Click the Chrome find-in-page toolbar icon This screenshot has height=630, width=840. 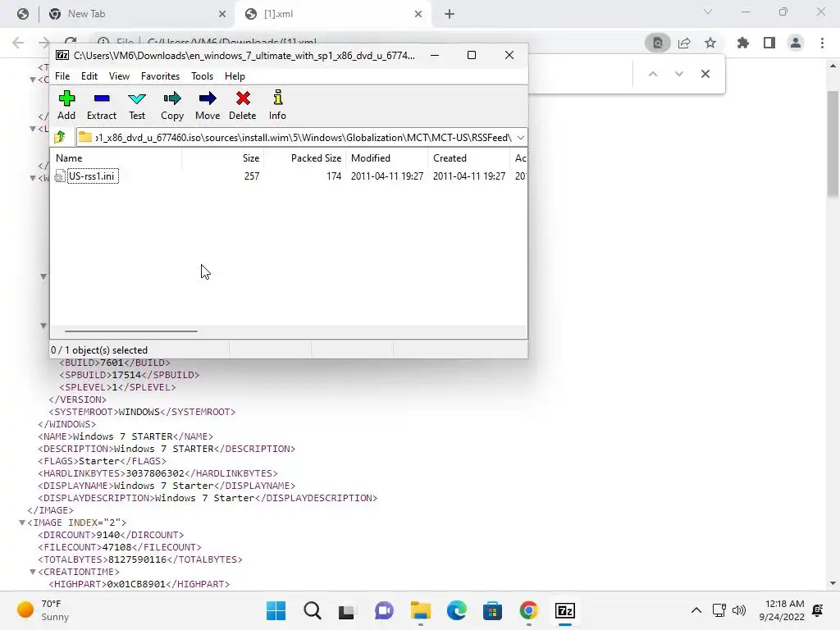coord(658,43)
